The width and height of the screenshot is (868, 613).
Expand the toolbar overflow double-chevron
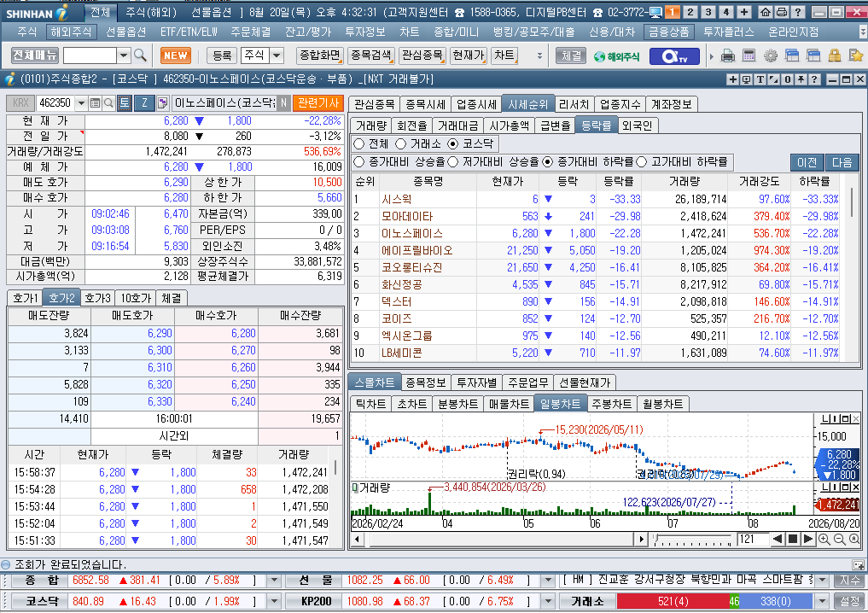pyautogui.click(x=539, y=55)
